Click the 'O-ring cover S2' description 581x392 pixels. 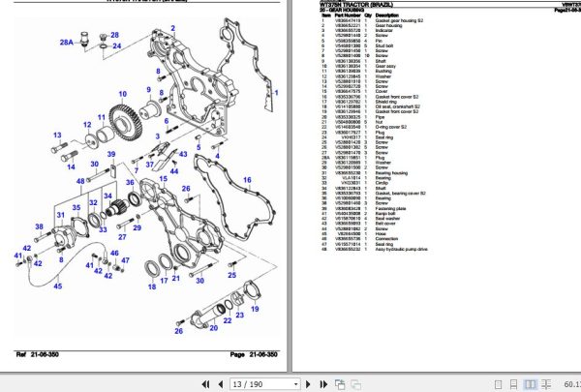[x=391, y=127]
